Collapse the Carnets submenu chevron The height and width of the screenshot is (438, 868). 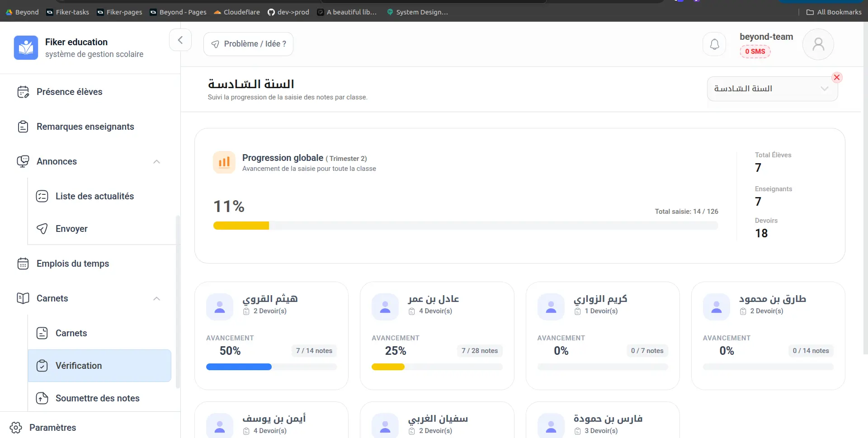click(x=156, y=299)
